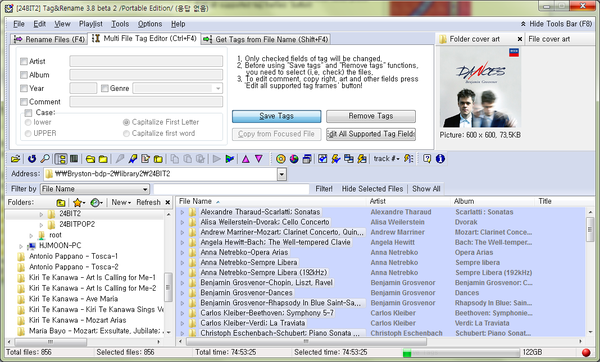Open the Address path dropdown arrow
Screen dimensions: 600x362
(282, 174)
